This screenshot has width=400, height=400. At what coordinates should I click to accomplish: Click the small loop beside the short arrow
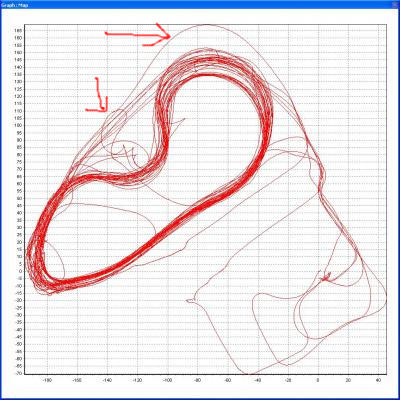pos(114,122)
